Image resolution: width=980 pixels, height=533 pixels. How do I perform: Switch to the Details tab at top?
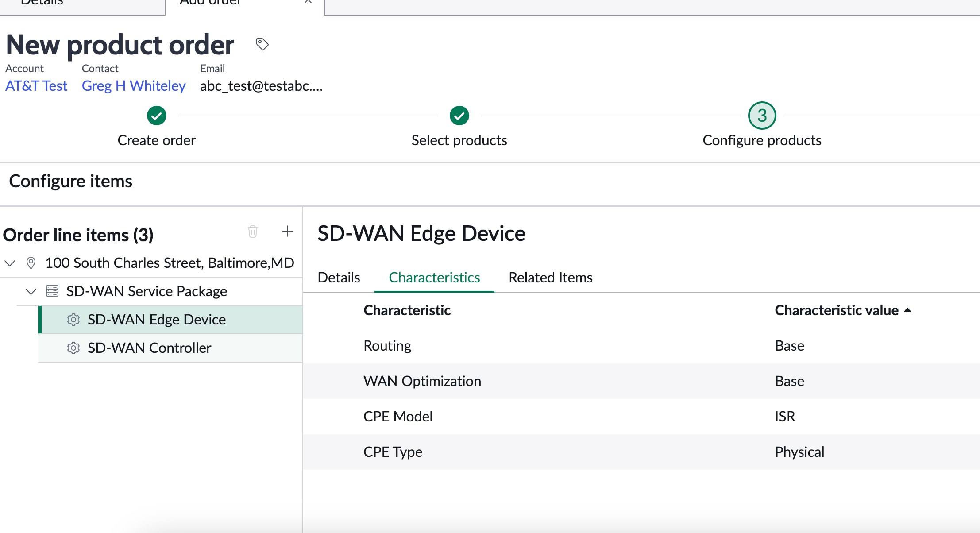pos(42,4)
